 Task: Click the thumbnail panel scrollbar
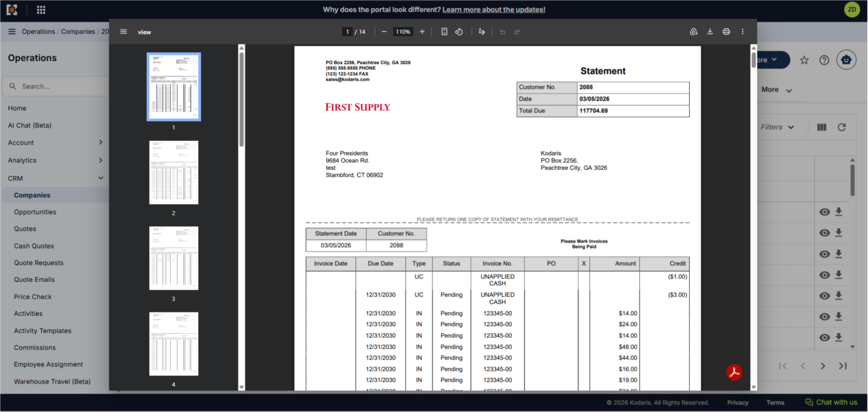coord(241,99)
